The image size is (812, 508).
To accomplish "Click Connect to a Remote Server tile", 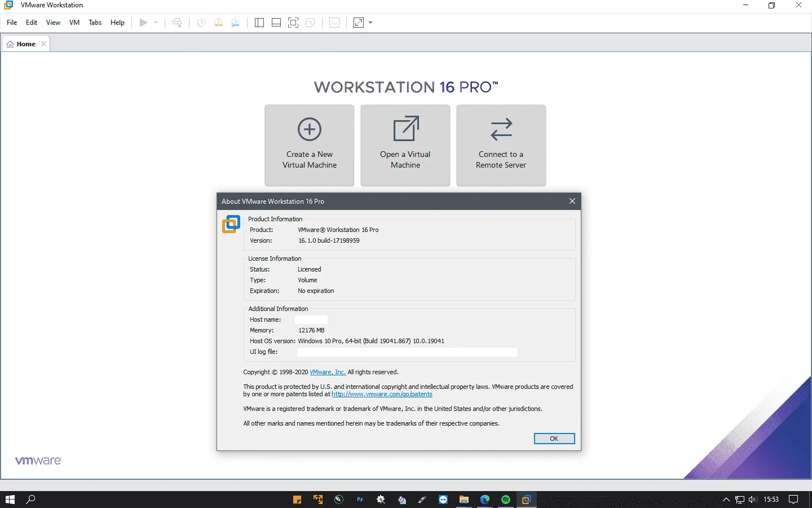I will click(x=501, y=145).
